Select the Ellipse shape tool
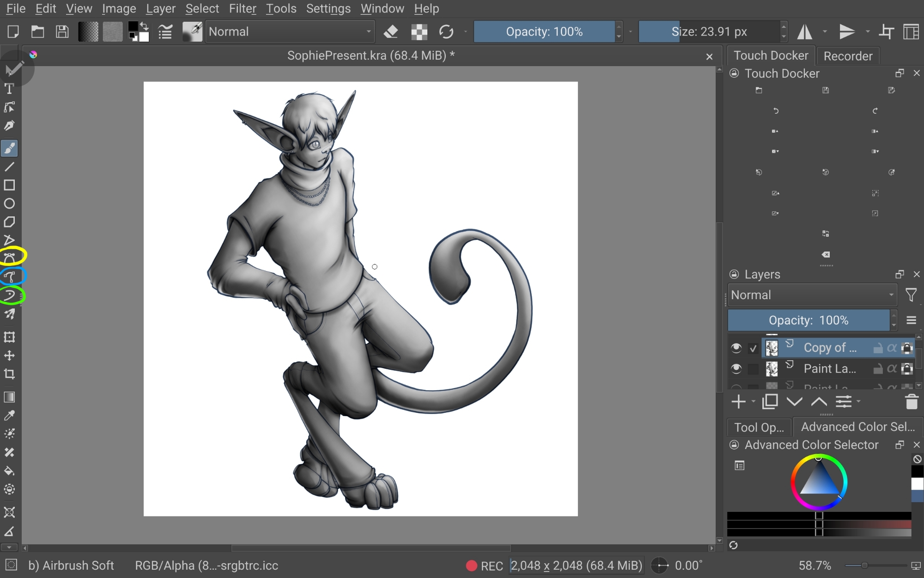Image resolution: width=924 pixels, height=578 pixels. 9,204
